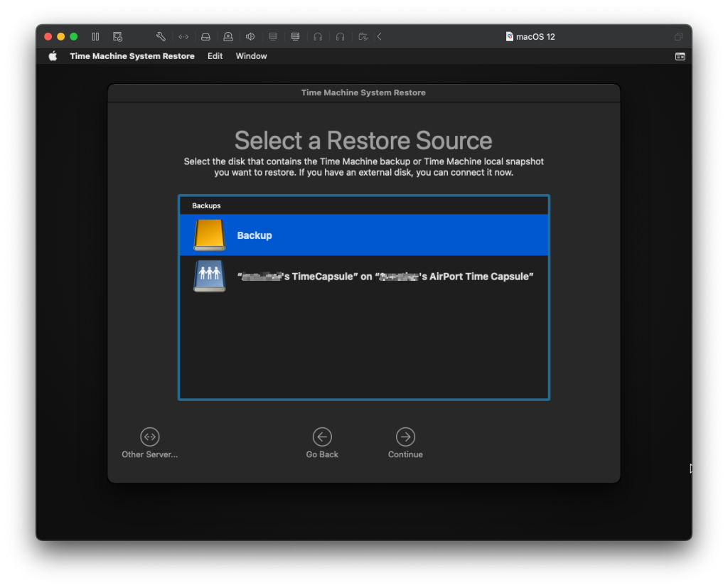
Task: Click the CD/DVD drive icon
Action: pos(228,37)
